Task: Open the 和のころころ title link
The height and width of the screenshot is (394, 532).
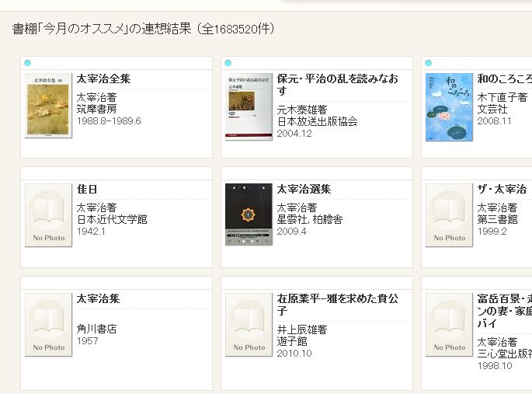Action: [505, 78]
